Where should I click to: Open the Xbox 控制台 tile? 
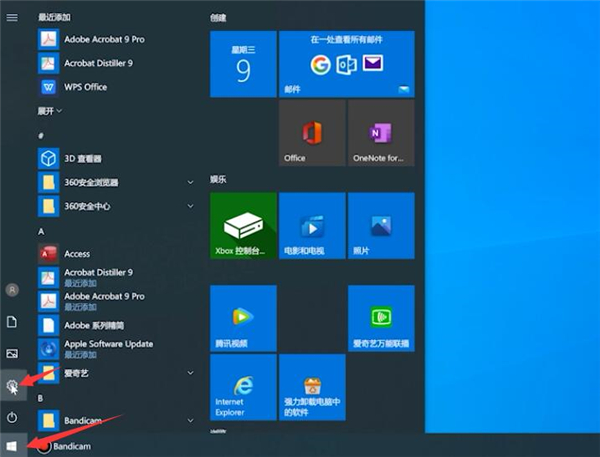click(243, 226)
